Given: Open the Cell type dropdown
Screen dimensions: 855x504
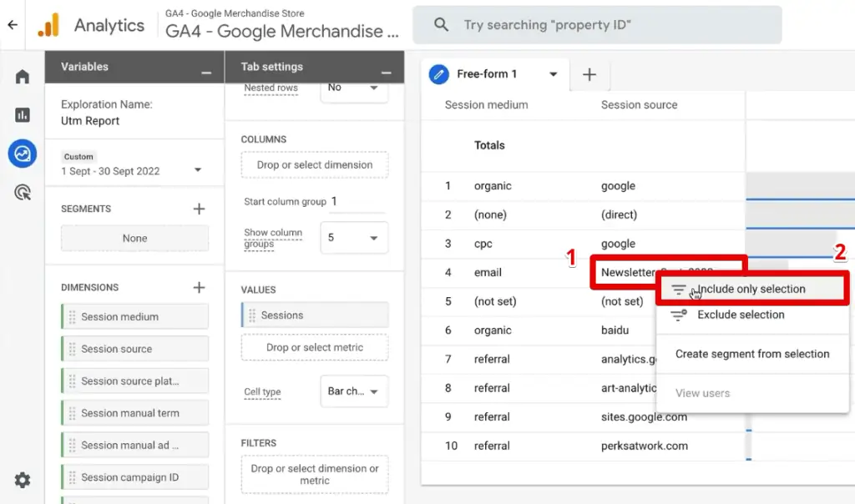Looking at the screenshot, I should click(354, 391).
